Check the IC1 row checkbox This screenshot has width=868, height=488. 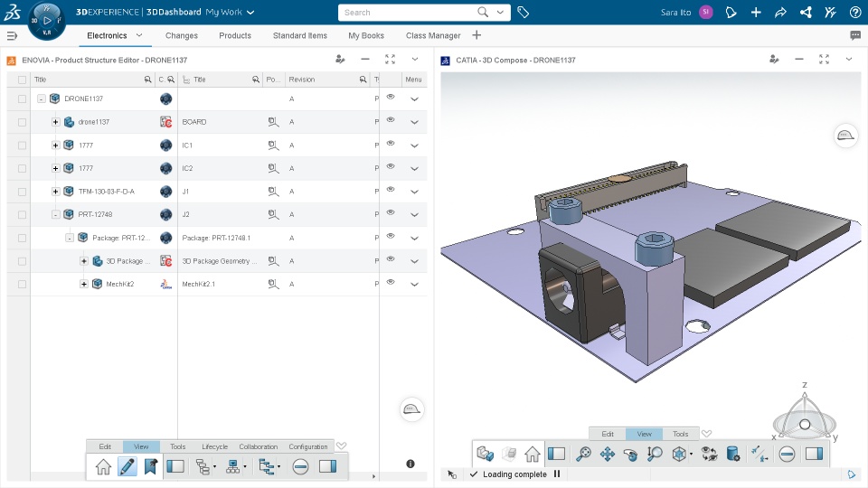click(22, 145)
